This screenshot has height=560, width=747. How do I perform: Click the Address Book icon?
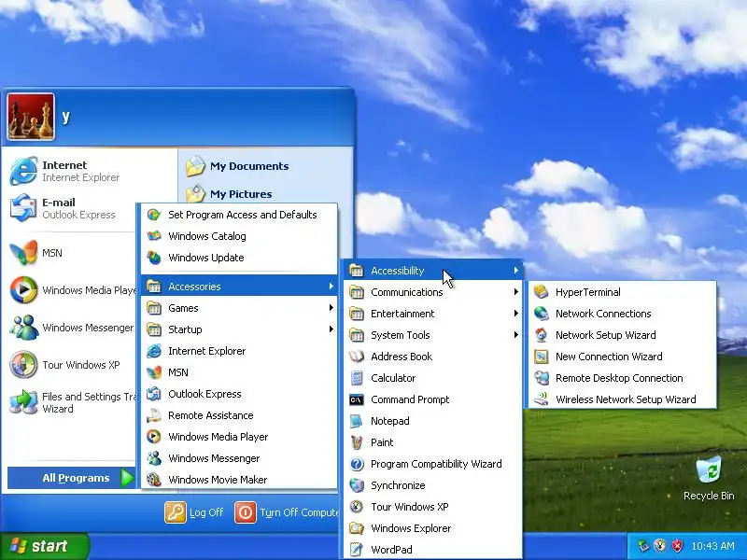357,357
